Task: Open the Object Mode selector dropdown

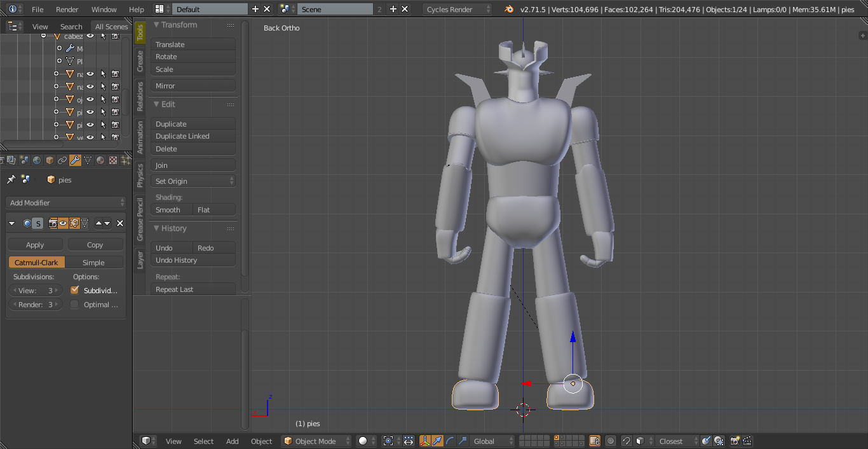Action: 316,441
